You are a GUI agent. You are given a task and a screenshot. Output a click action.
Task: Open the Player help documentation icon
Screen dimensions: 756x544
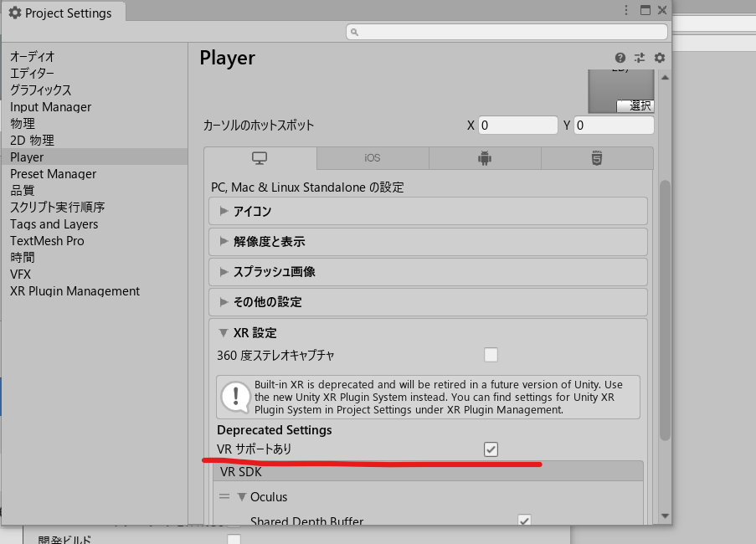[x=620, y=58]
